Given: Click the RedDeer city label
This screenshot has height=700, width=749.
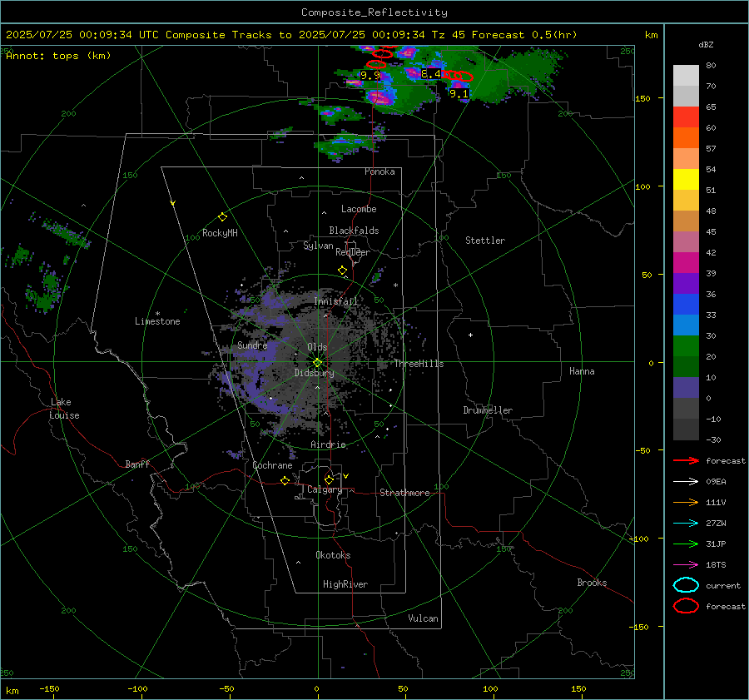Looking at the screenshot, I should (353, 252).
